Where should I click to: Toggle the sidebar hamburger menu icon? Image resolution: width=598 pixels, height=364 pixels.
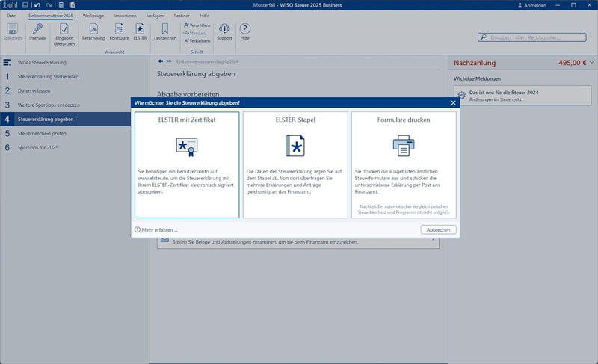pyautogui.click(x=7, y=62)
